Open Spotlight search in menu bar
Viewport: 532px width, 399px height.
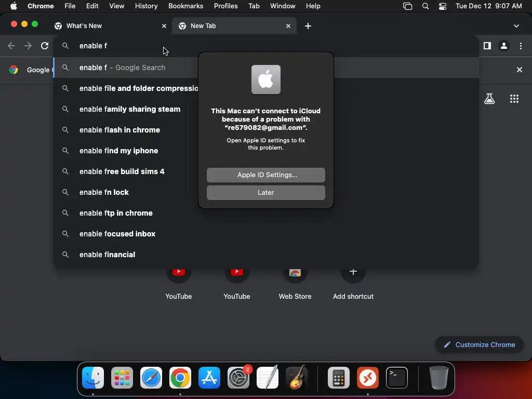(425, 6)
